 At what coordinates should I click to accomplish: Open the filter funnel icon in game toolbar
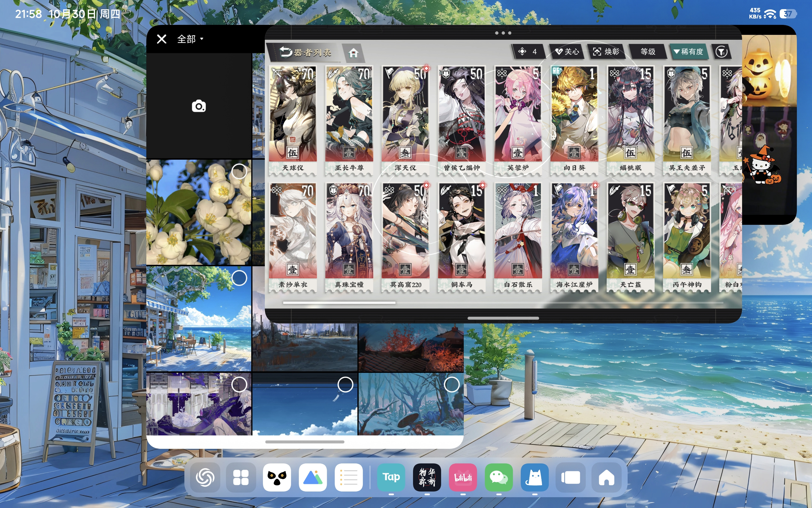721,52
